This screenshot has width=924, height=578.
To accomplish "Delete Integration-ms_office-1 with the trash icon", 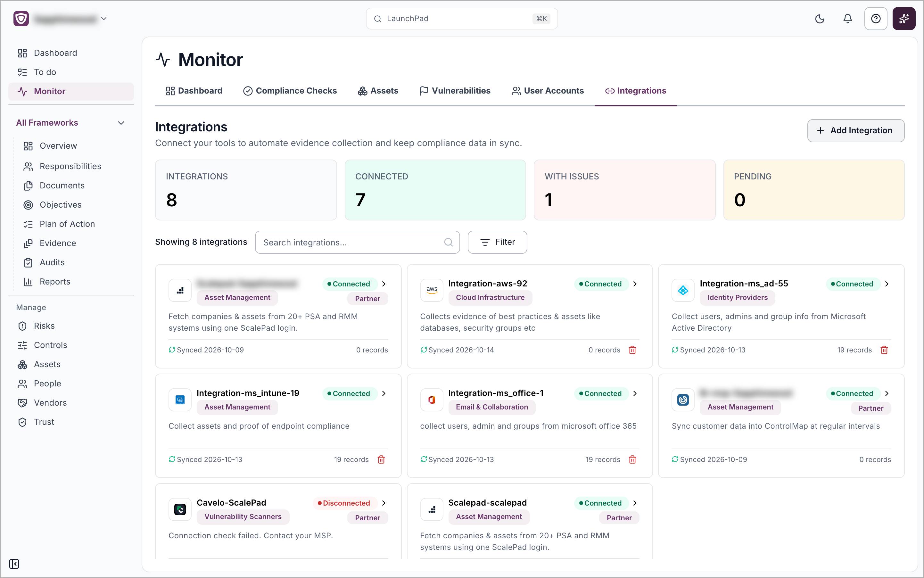I will (632, 459).
